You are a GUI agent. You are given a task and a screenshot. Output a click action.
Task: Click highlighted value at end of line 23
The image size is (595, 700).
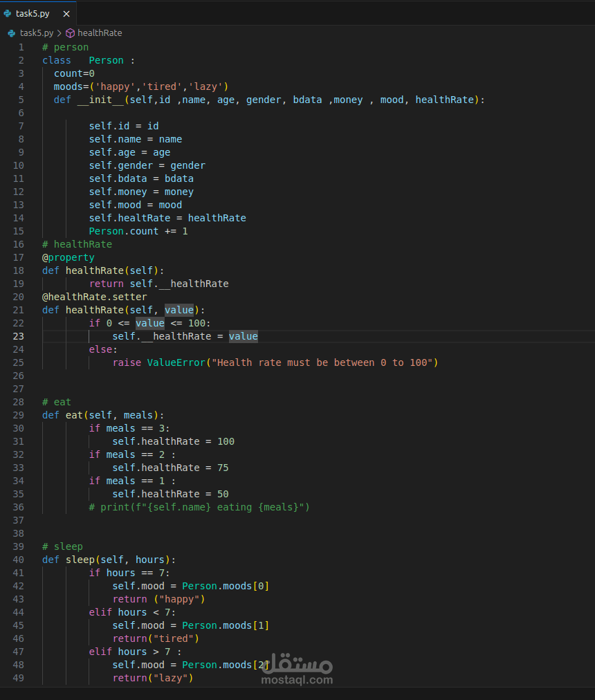244,336
